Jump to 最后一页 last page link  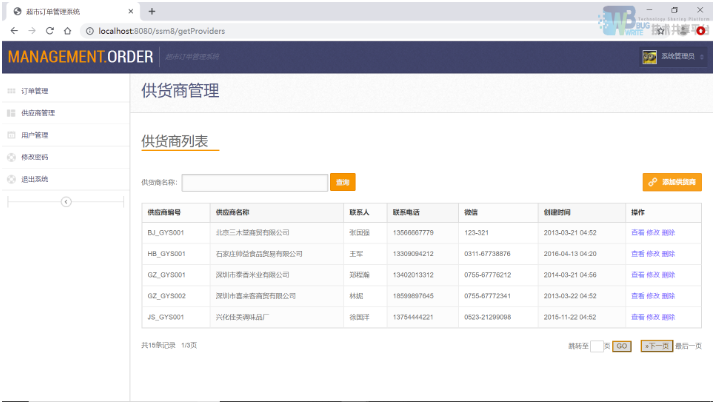(x=688, y=346)
